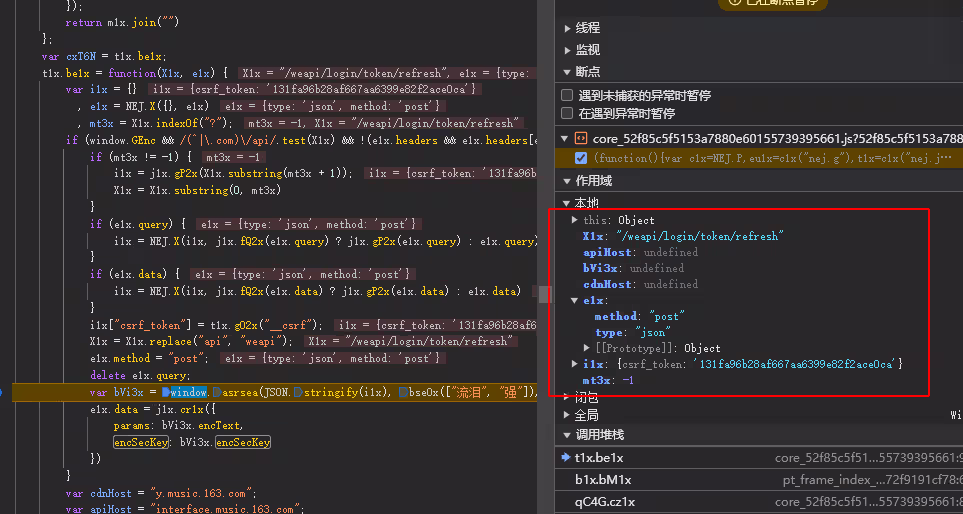963x514 pixels.
Task: Select the b1x.bM1x call stack frame
Action: [598, 479]
